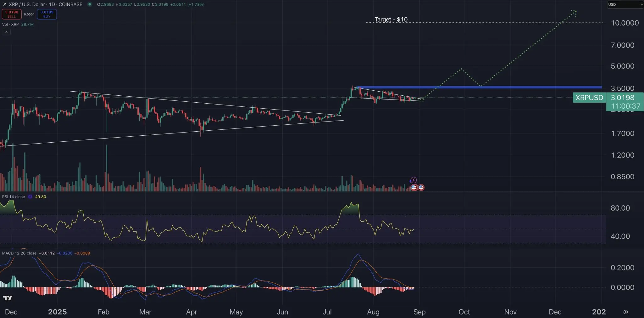Click the low price L2.9530 in header
This screenshot has height=318, width=644.
point(142,4)
